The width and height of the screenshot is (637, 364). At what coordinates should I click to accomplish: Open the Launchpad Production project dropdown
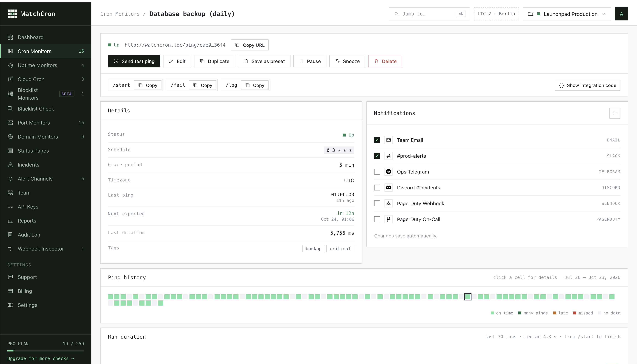point(567,14)
